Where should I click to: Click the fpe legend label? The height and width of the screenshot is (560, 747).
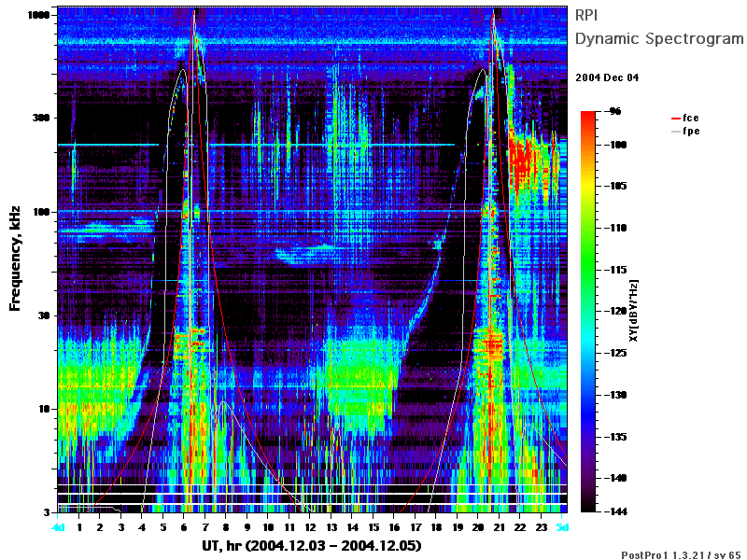point(691,132)
